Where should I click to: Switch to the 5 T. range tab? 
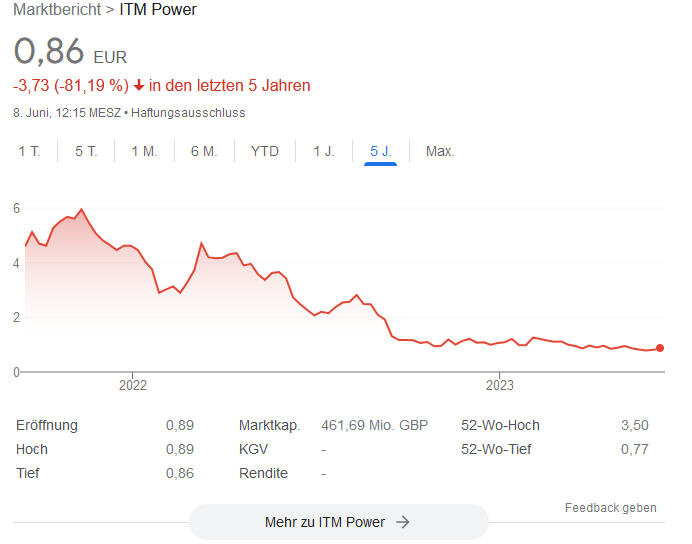coord(86,151)
